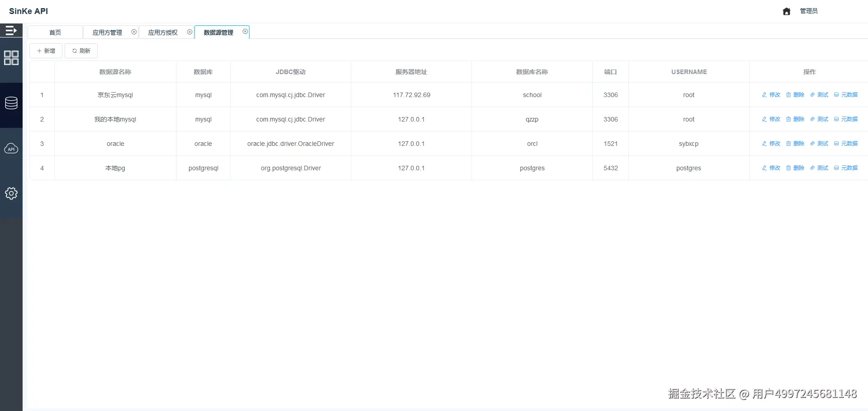The image size is (868, 411).
Task: Switch to the 应用方管理 tab
Action: point(107,33)
